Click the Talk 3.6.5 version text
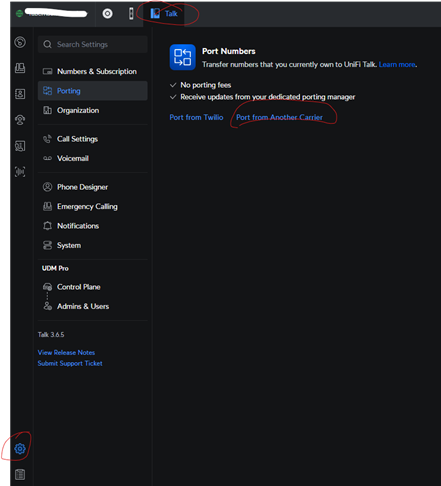Screen dimensions: 441x486 click(51, 335)
